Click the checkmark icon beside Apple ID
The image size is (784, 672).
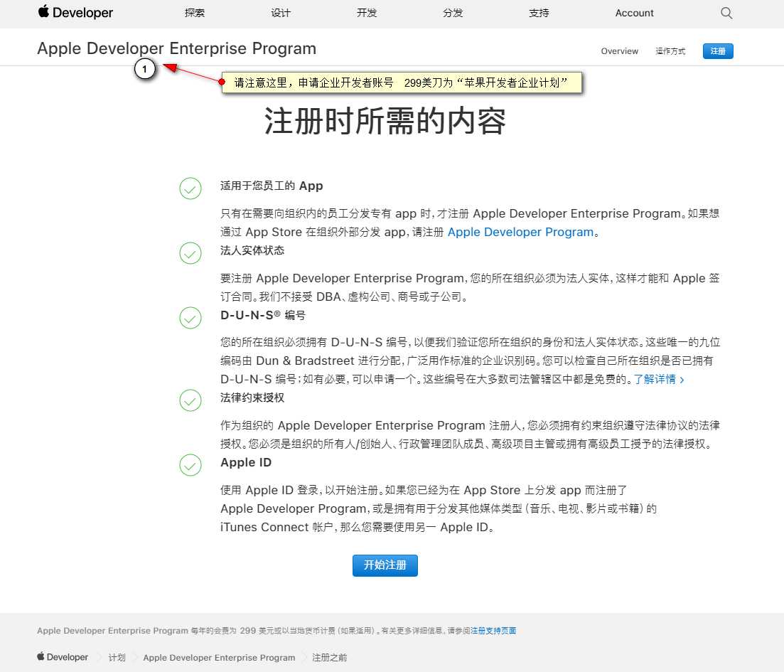click(190, 465)
